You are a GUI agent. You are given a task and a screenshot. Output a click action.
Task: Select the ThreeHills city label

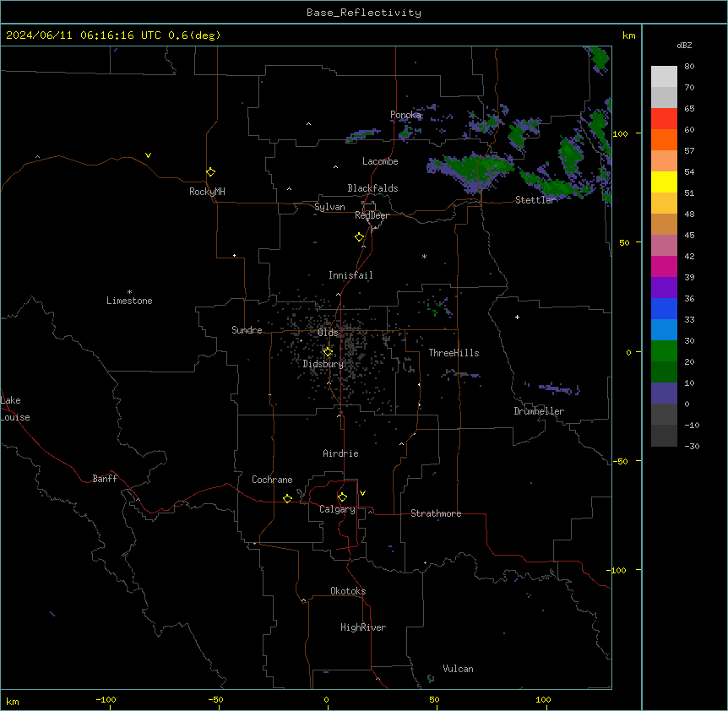point(454,353)
